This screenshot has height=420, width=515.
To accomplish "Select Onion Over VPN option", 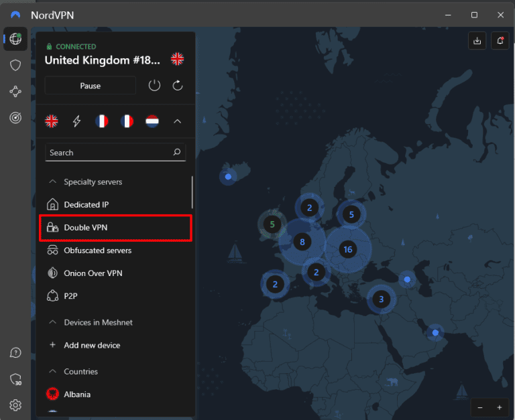I will 93,273.
